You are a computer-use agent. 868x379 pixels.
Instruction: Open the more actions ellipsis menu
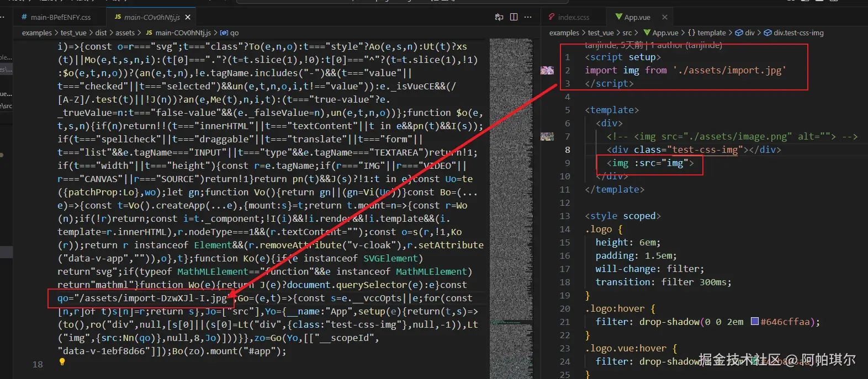click(528, 17)
